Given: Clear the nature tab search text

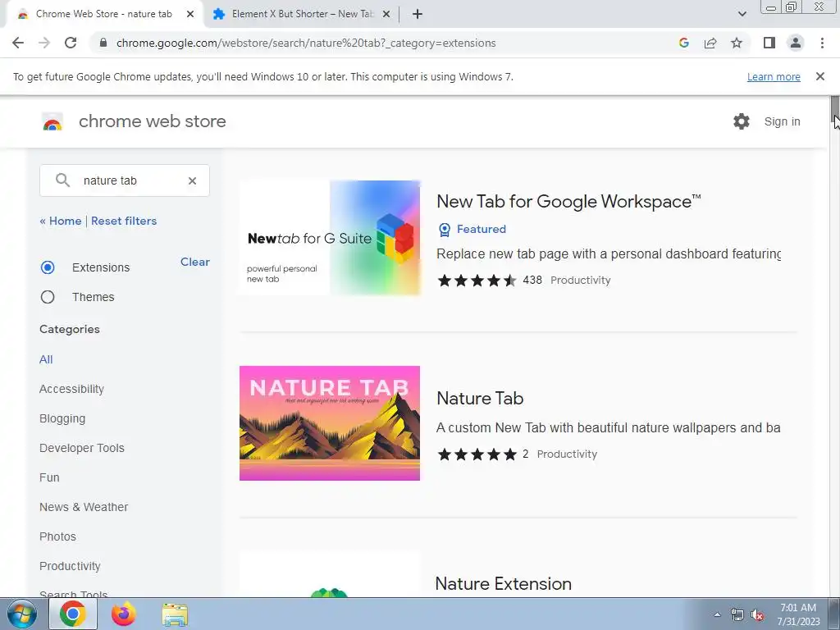Looking at the screenshot, I should pos(192,181).
